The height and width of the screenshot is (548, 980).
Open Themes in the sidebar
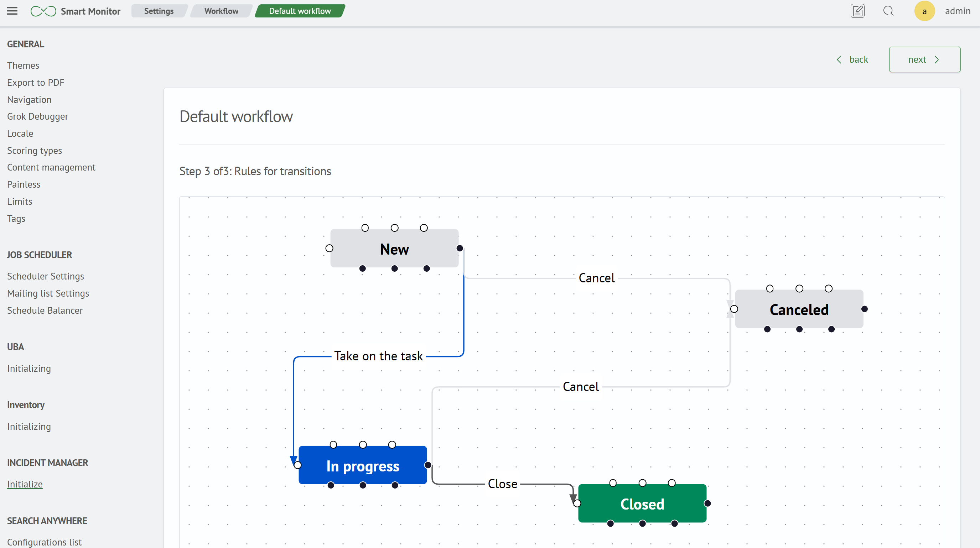click(x=23, y=66)
